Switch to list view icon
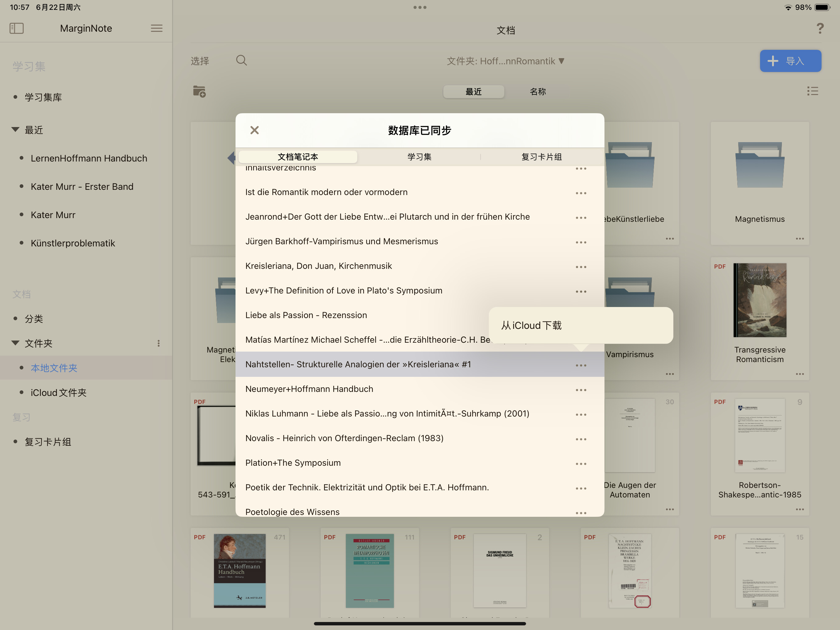The width and height of the screenshot is (840, 630). coord(813,91)
